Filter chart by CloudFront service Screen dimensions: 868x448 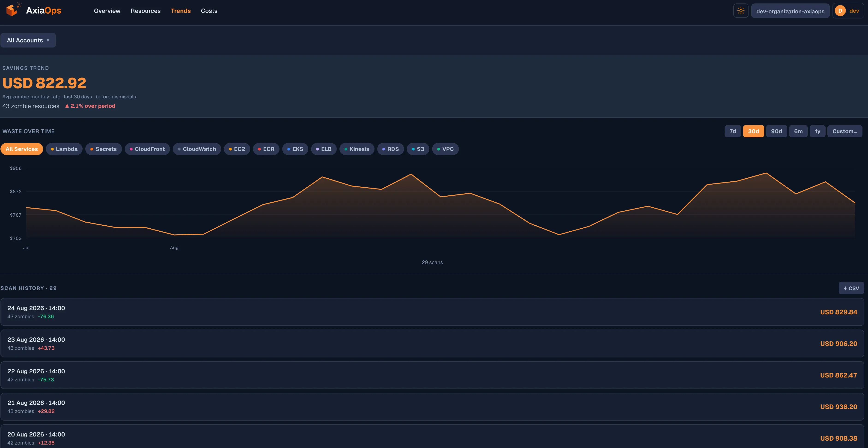(x=147, y=149)
